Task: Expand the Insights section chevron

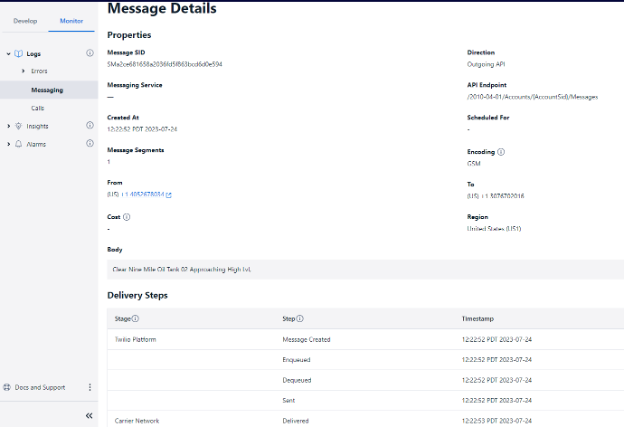Action: click(8, 126)
